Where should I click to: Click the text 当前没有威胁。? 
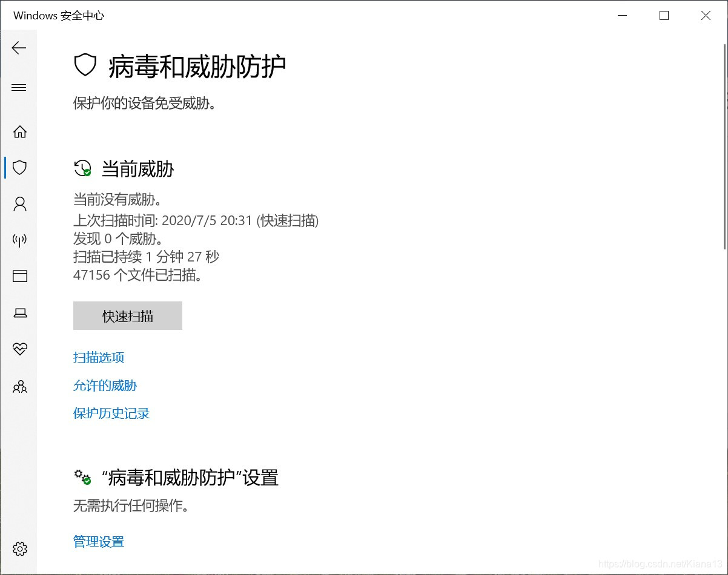click(118, 200)
